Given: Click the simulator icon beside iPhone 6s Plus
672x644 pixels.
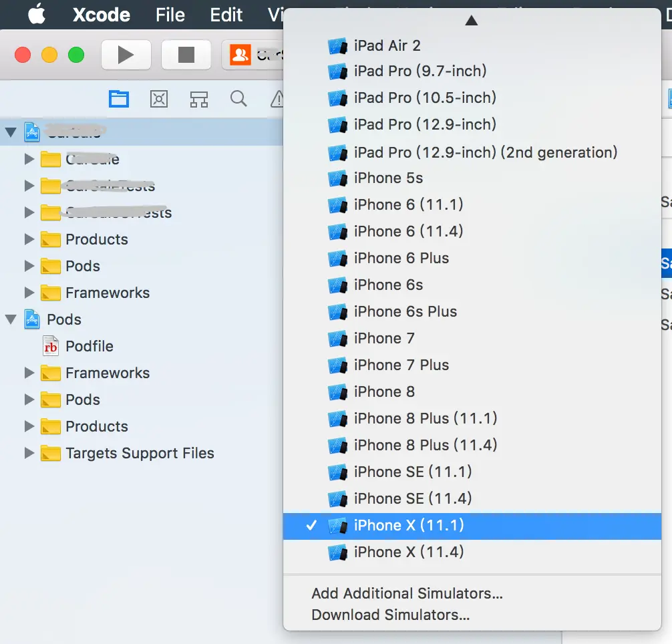Looking at the screenshot, I should tap(338, 312).
